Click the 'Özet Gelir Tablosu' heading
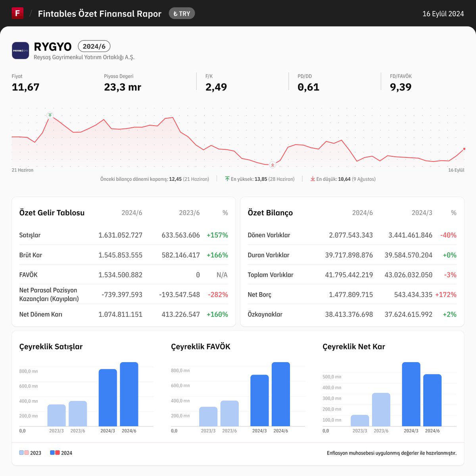 (52, 213)
